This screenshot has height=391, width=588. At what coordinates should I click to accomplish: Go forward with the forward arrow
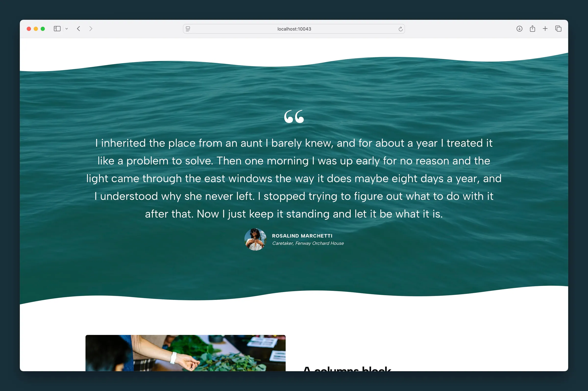[91, 29]
